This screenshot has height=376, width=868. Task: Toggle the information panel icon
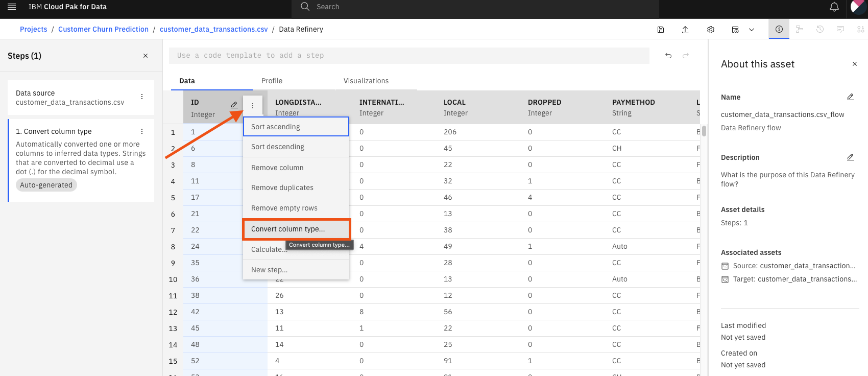point(779,29)
